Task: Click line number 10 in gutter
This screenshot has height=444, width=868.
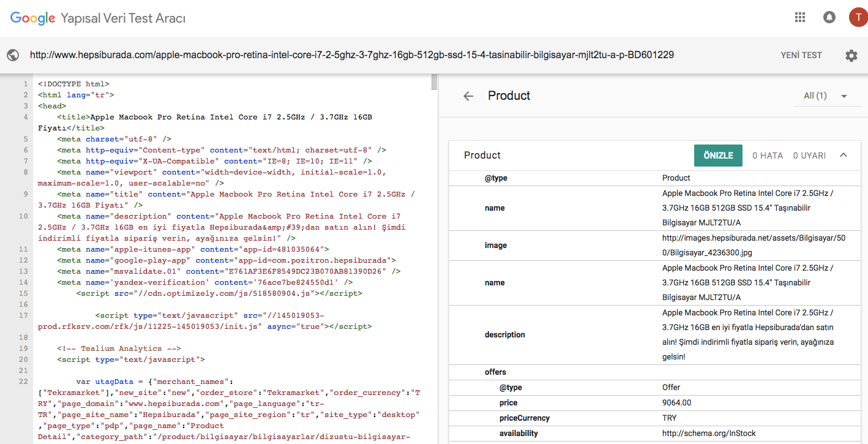Action: coord(23,216)
